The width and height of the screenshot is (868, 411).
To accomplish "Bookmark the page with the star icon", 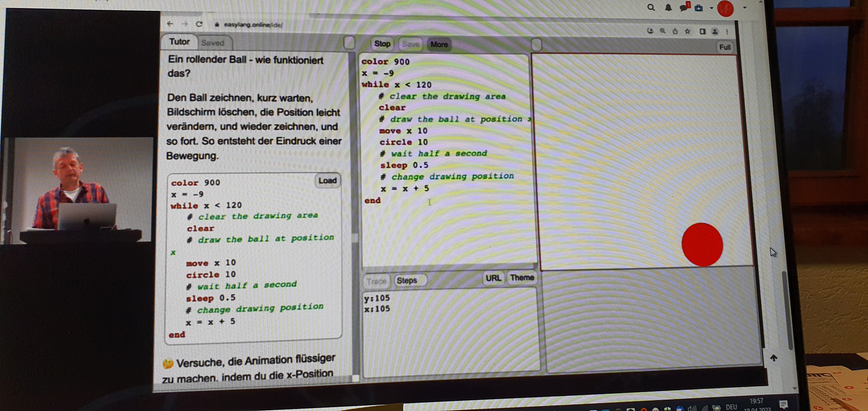I will (687, 31).
